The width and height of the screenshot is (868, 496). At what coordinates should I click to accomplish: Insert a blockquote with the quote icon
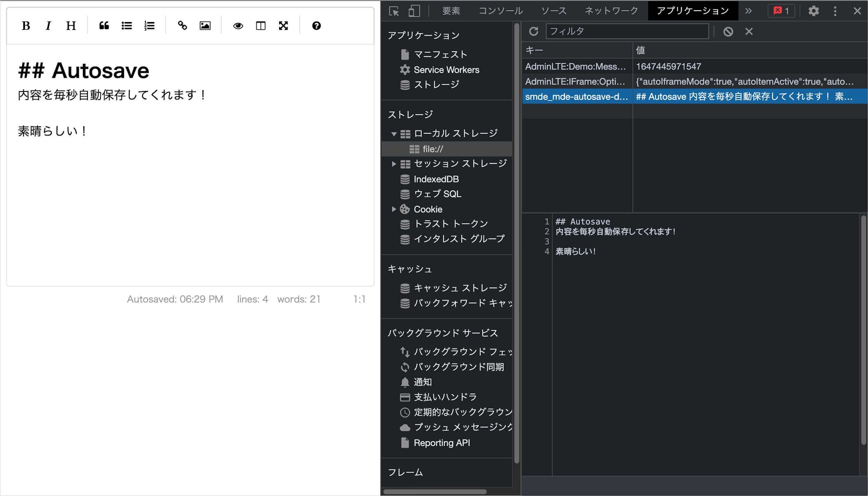(x=104, y=26)
